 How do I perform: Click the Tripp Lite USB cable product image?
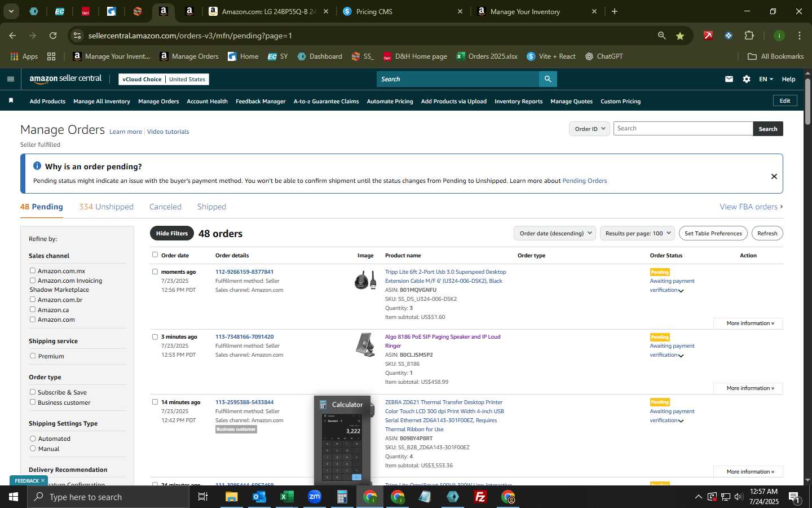[365, 279]
